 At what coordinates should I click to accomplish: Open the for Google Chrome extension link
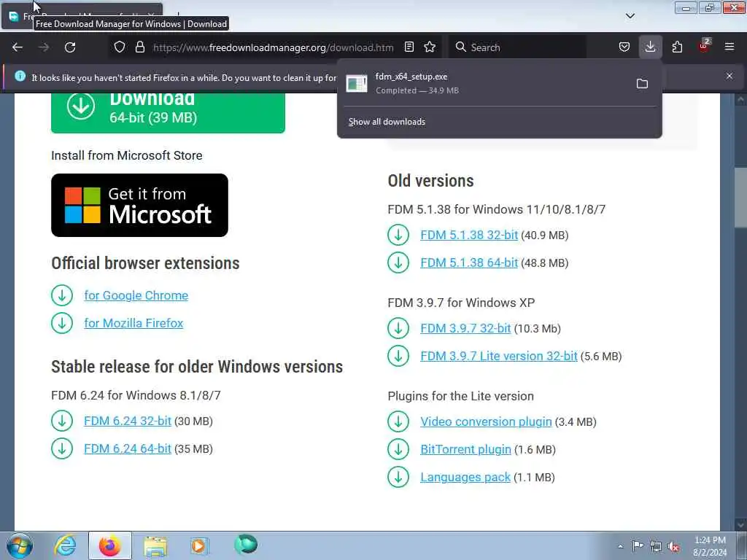pos(136,295)
